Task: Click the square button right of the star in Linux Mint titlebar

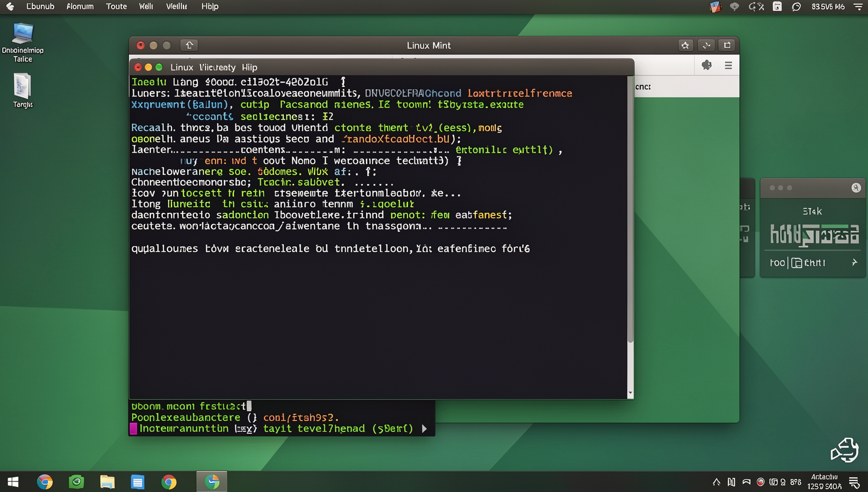Action: click(x=727, y=45)
